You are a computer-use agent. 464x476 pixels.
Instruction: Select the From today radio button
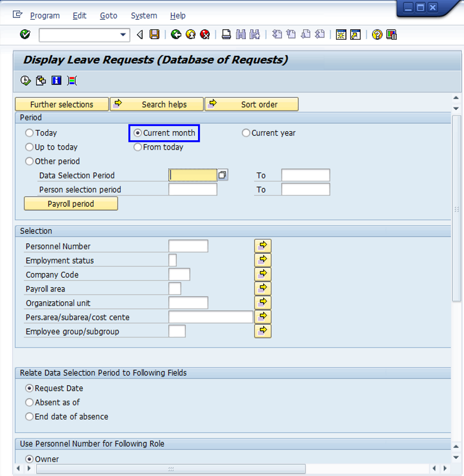tap(137, 147)
